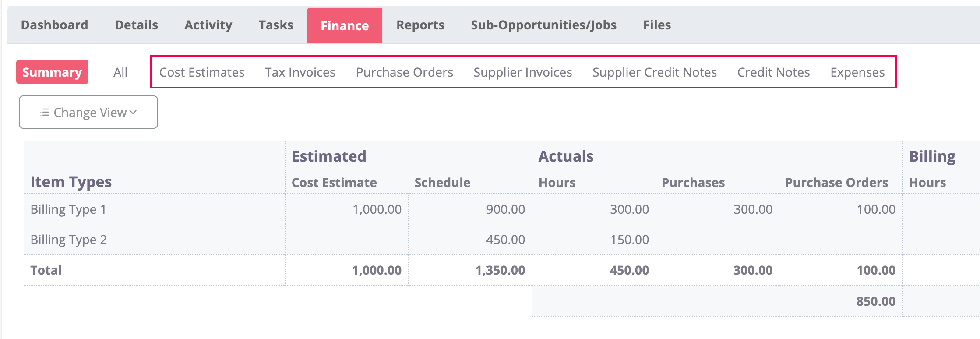Select the Summary sub-tab
This screenshot has width=980, height=339.
pyautogui.click(x=52, y=72)
